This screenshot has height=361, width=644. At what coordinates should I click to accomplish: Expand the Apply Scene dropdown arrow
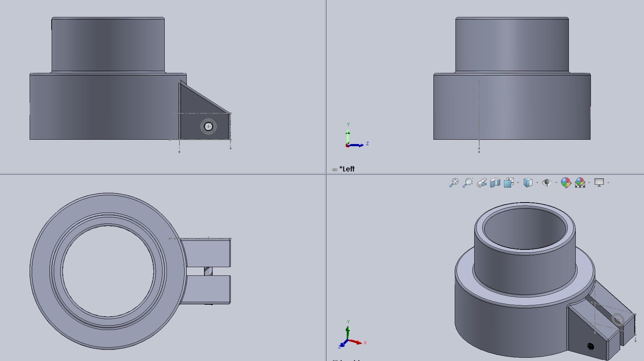click(x=589, y=183)
